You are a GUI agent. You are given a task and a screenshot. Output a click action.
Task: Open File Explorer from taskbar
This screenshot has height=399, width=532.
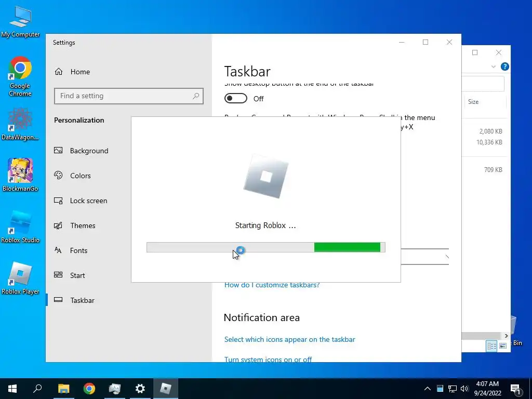click(x=63, y=389)
